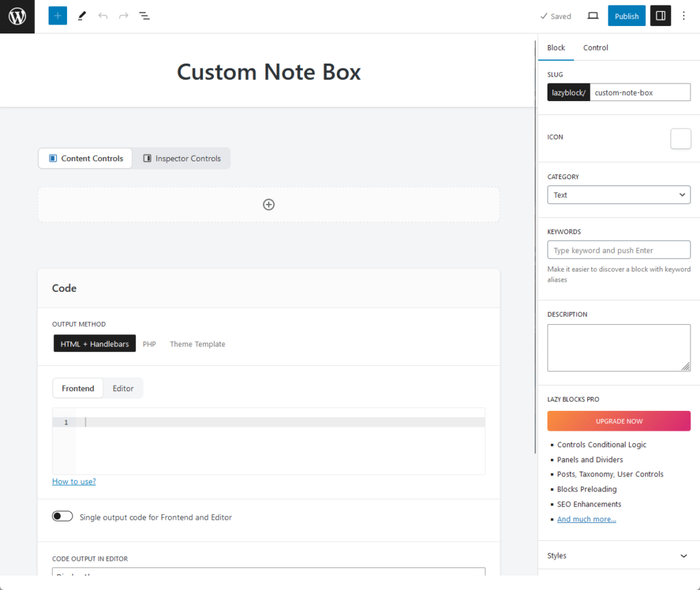The image size is (700, 590).
Task: Switch to the Control sidebar tab
Action: tap(595, 48)
